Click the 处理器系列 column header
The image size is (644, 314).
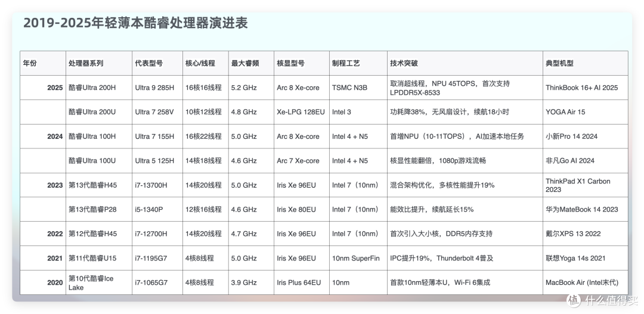(99, 63)
